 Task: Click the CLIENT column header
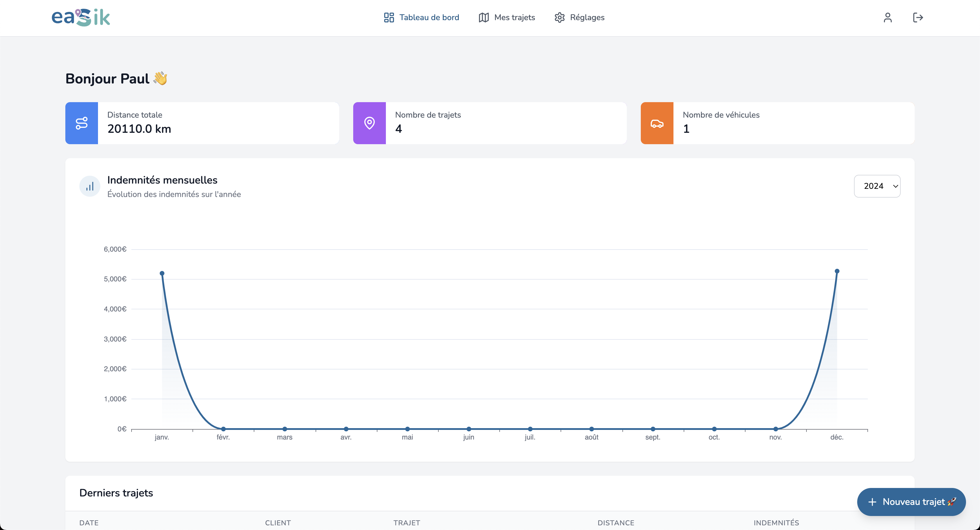tap(278, 523)
